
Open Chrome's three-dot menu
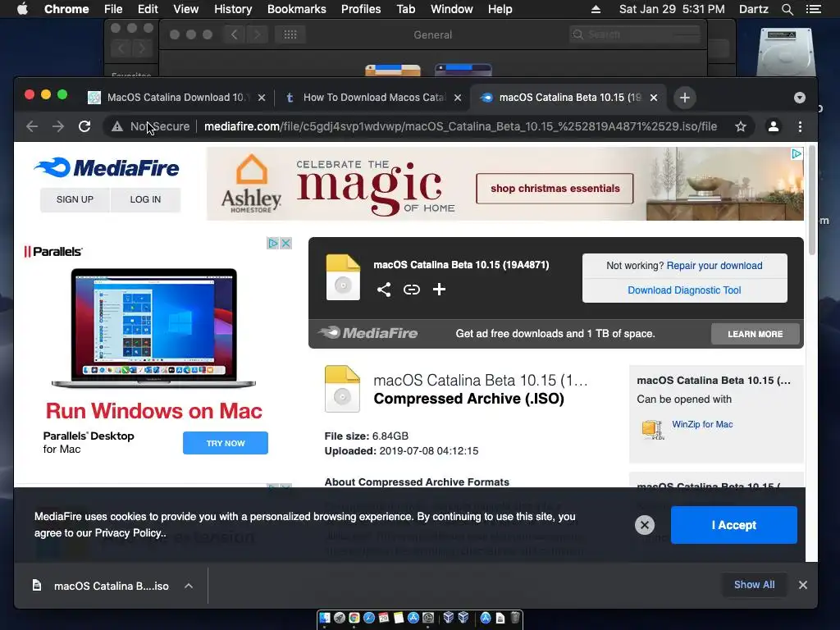pyautogui.click(x=800, y=126)
